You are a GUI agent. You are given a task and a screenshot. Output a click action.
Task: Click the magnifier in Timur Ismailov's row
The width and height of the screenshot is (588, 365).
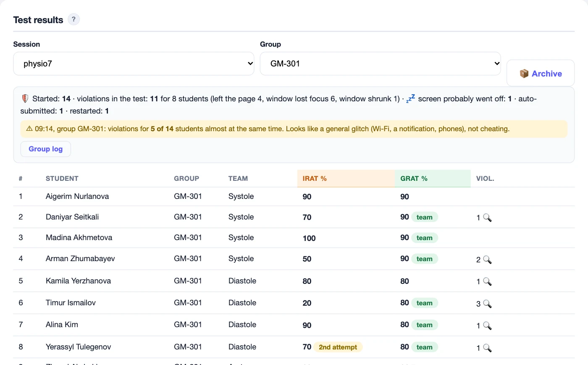(487, 304)
